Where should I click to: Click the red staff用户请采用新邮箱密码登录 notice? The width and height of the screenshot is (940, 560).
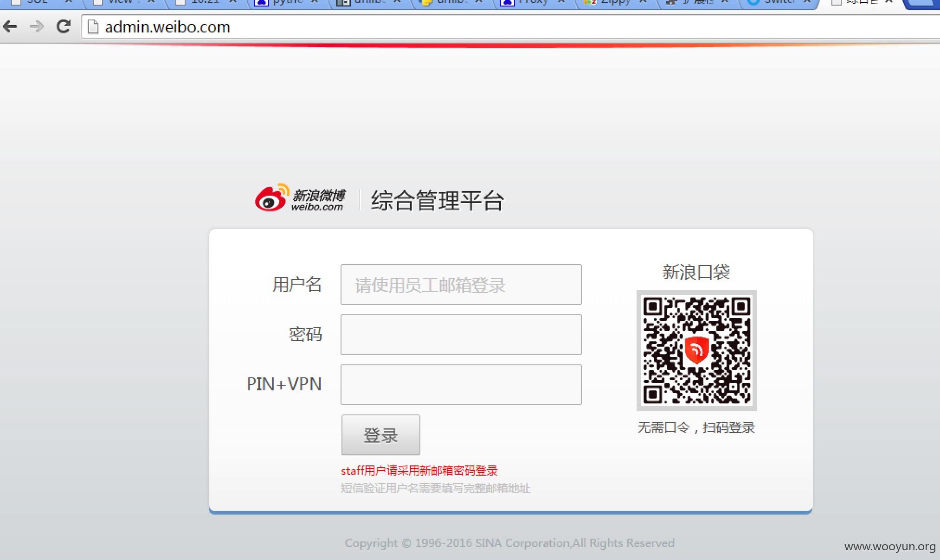coord(419,471)
